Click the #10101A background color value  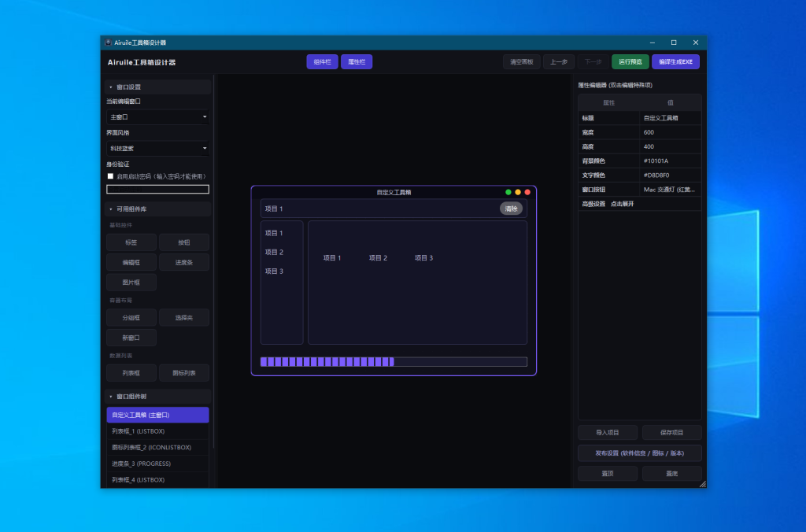coord(671,161)
